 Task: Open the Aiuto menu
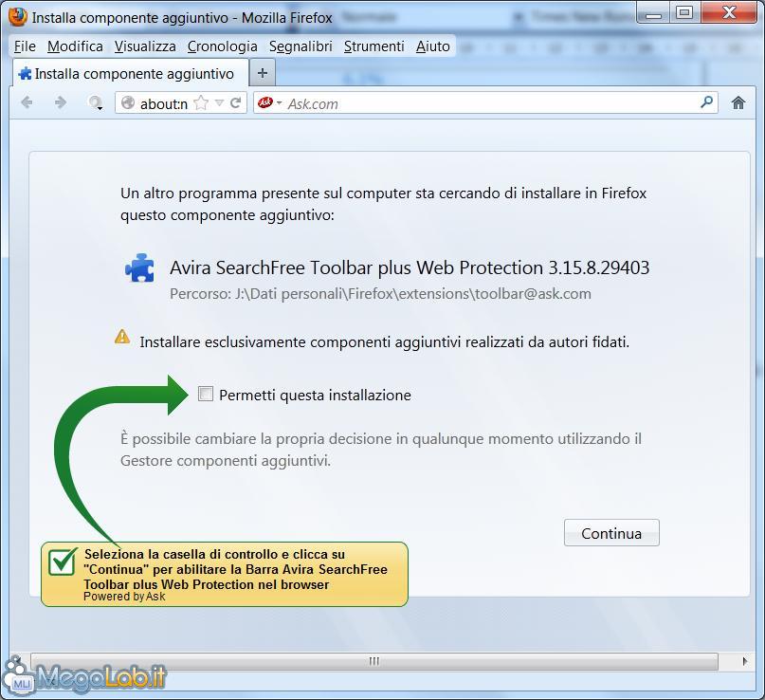(433, 46)
